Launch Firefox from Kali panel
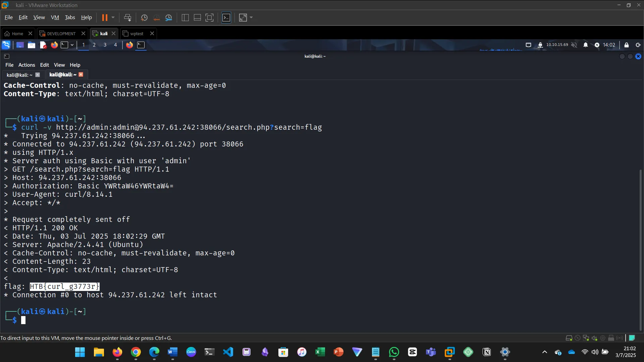 [54, 45]
